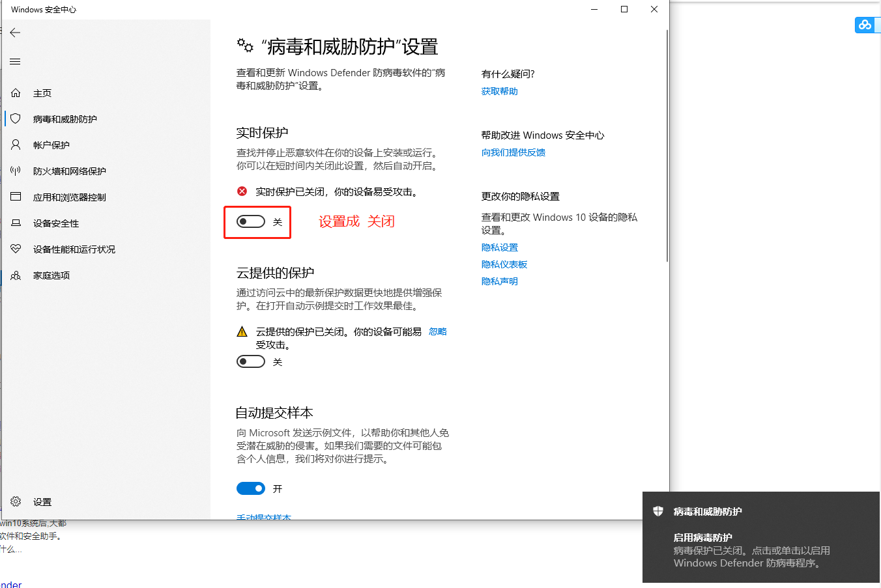Click the device security laptop icon
This screenshot has height=588, width=881.
coord(16,223)
